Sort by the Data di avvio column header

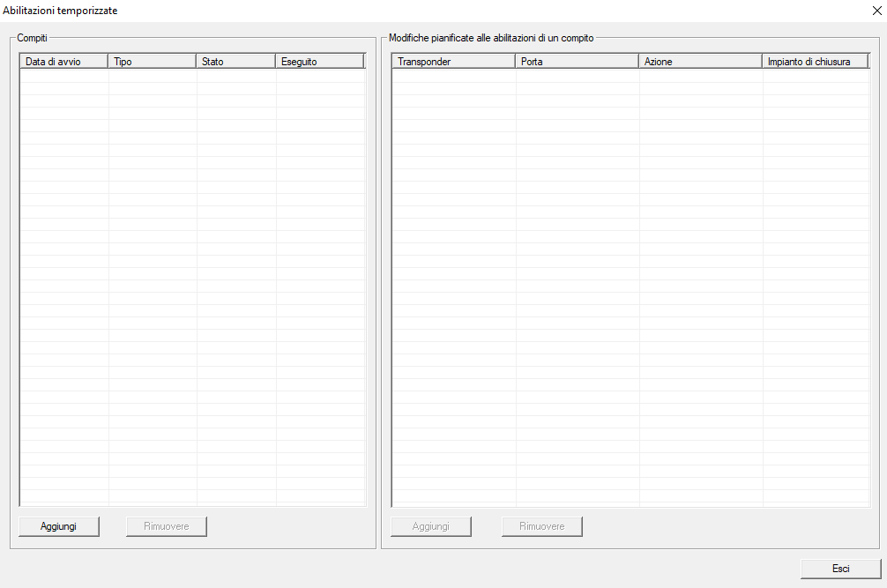[x=63, y=62]
